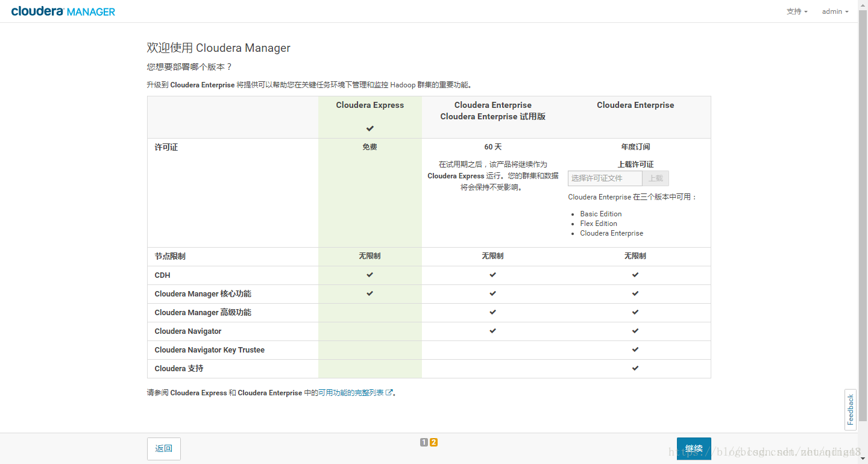Click the 许可证 row label
Image resolution: width=868 pixels, height=464 pixels.
click(166, 147)
